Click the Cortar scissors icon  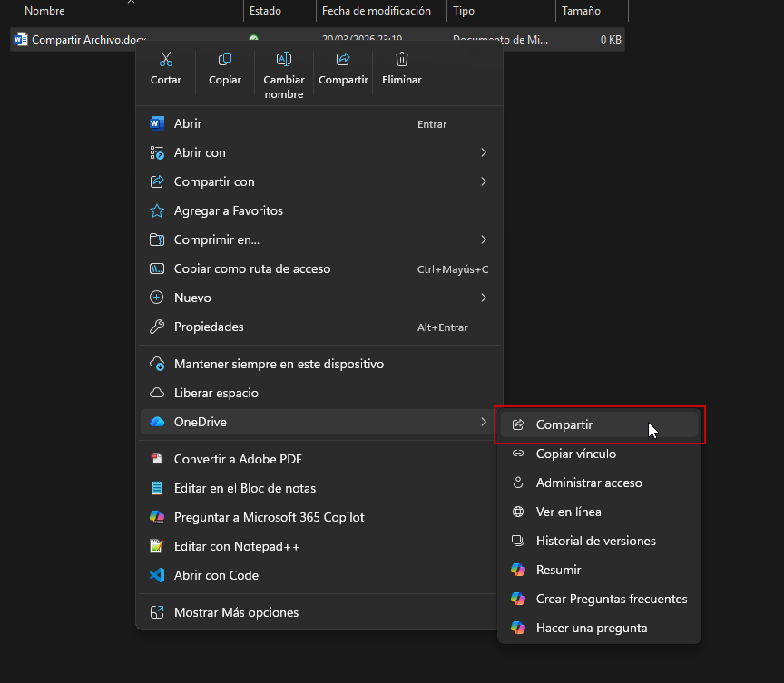tap(165, 60)
